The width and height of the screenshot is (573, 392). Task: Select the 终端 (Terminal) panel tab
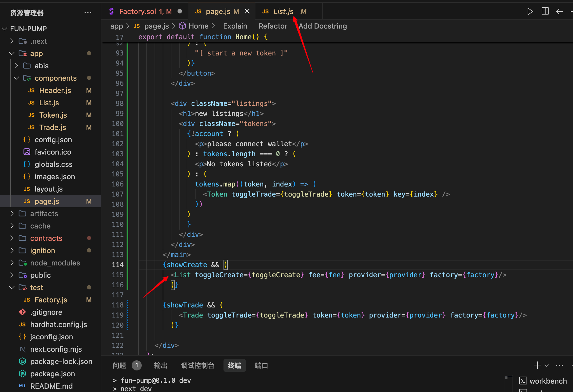(x=235, y=365)
